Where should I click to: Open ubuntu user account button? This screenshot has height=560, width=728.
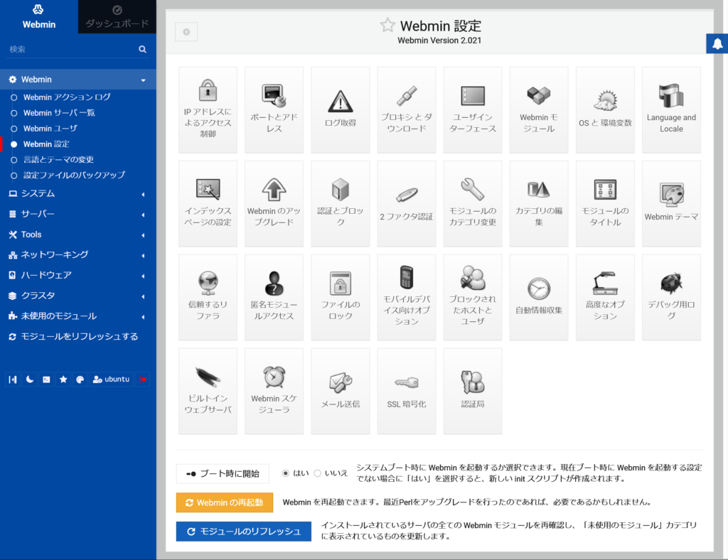pos(111,379)
